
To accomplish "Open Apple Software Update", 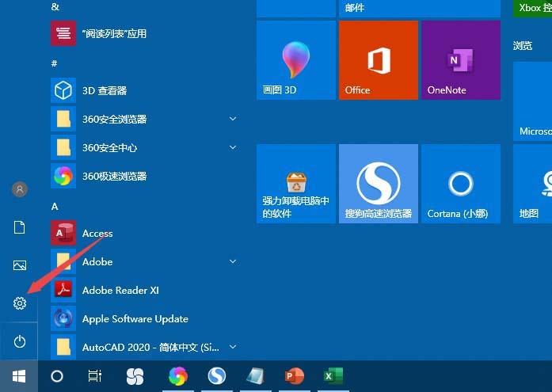I will click(144, 318).
